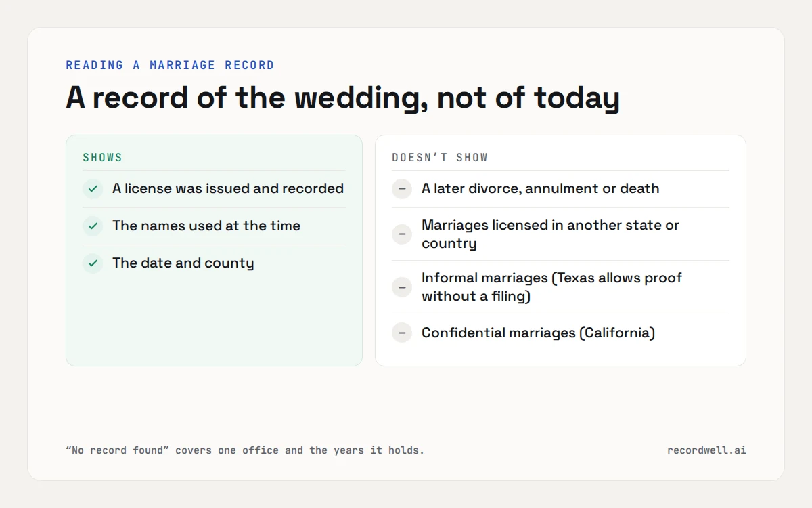Click the 'The date and county' text
This screenshot has width=812, height=508.
[x=183, y=263]
